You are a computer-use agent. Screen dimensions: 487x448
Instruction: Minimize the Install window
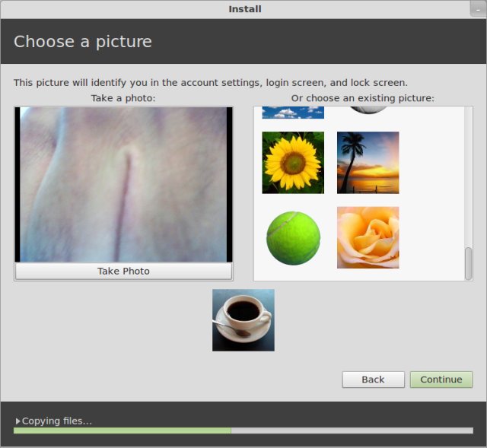tap(478, 9)
